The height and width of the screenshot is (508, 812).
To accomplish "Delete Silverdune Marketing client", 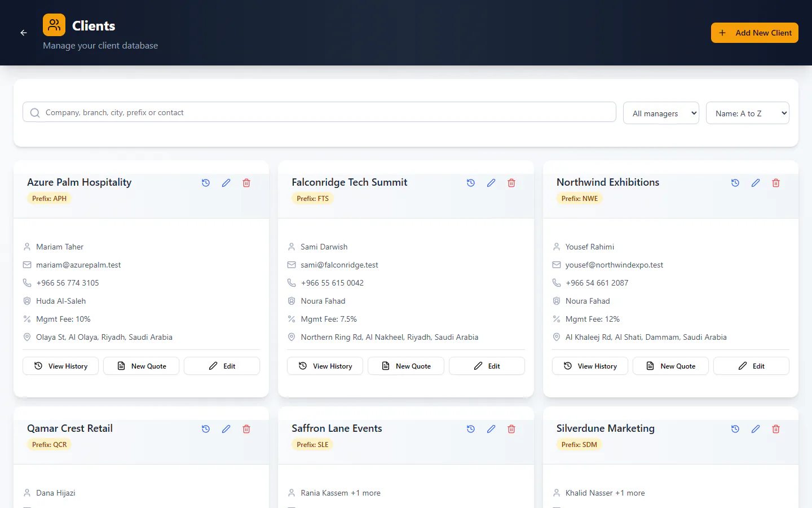I will (776, 429).
